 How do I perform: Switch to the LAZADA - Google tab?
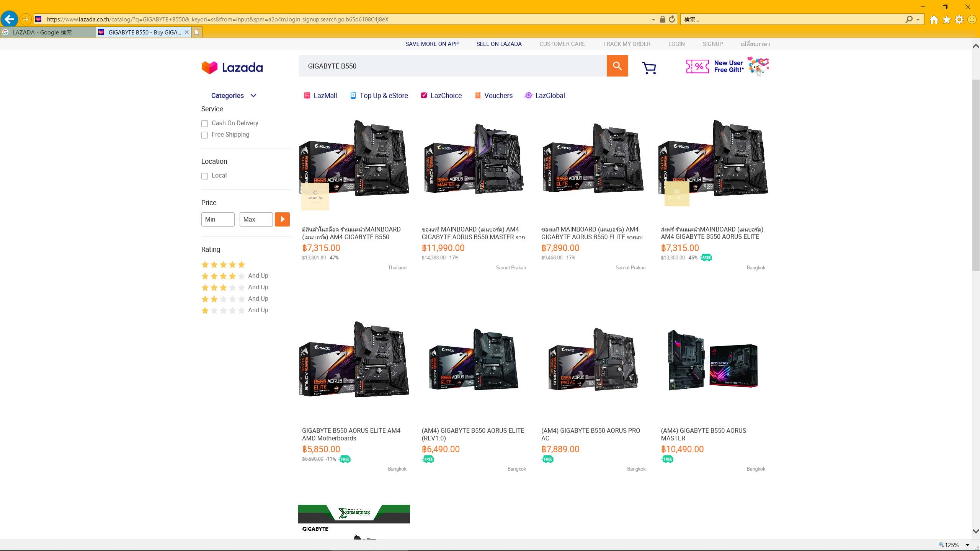(x=48, y=32)
